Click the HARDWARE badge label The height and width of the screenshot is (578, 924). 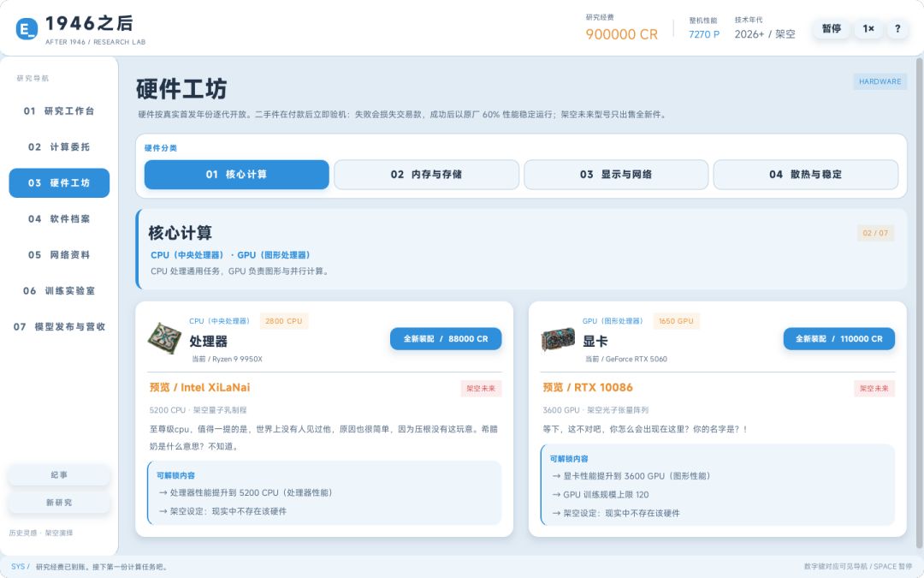coord(880,81)
